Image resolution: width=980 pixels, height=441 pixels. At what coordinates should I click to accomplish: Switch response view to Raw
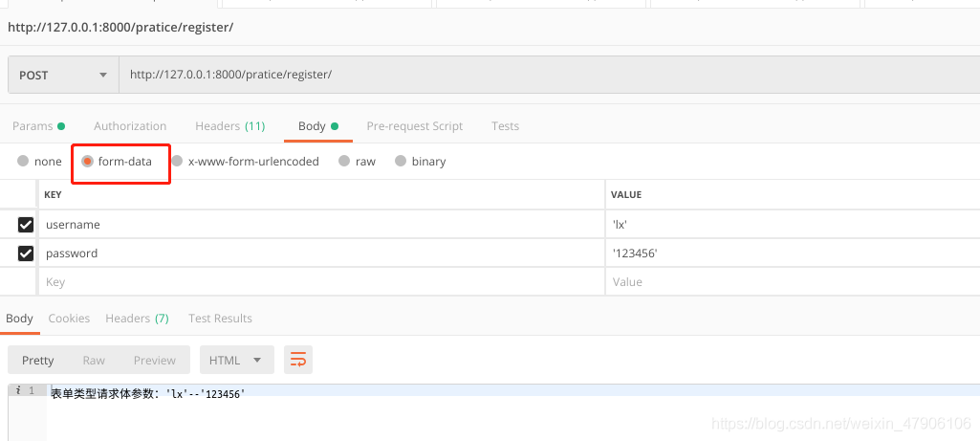pyautogui.click(x=94, y=361)
